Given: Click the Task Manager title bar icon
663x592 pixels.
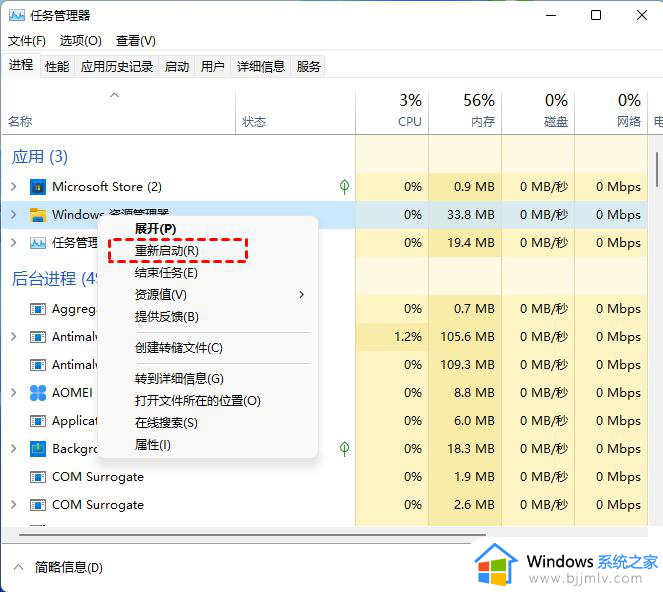Looking at the screenshot, I should 17,16.
